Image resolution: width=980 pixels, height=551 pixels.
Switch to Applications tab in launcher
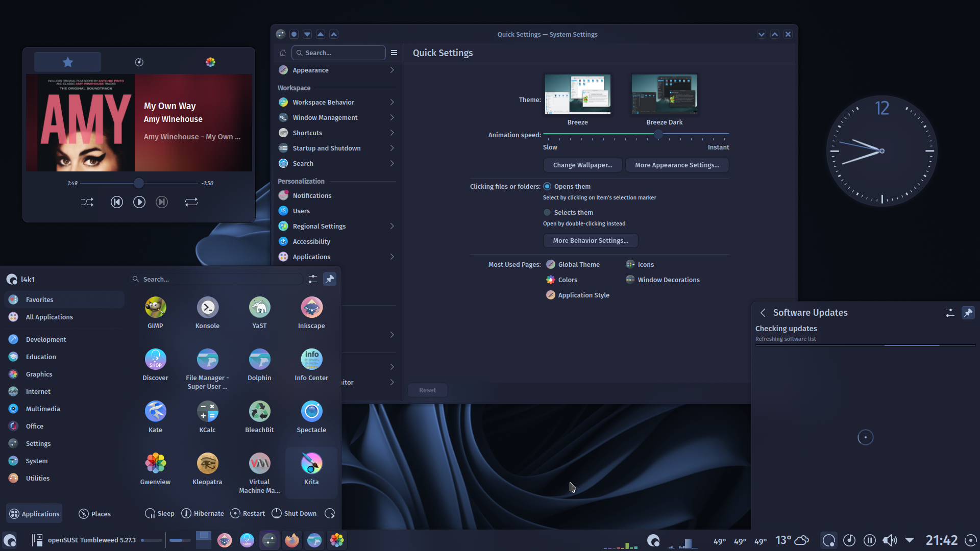pyautogui.click(x=34, y=514)
